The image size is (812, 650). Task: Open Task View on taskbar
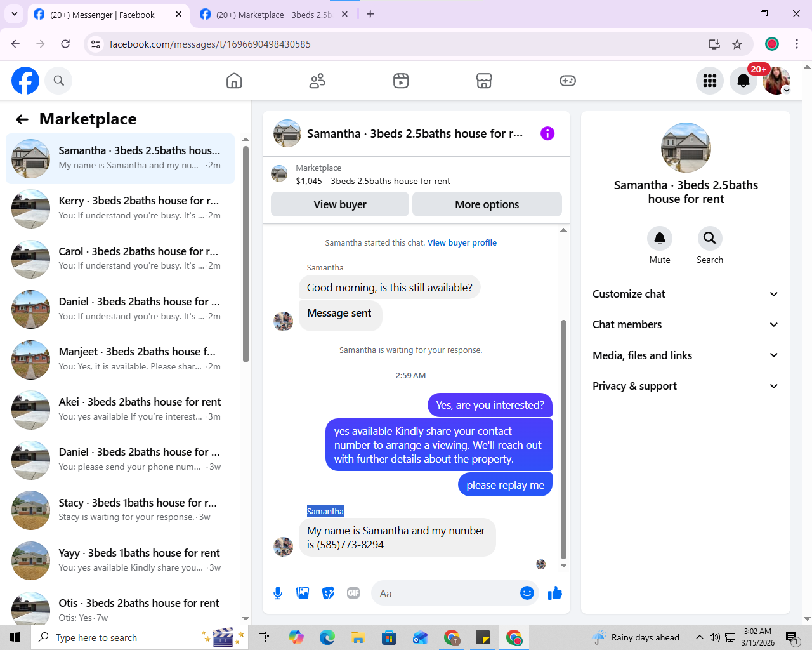coord(264,637)
